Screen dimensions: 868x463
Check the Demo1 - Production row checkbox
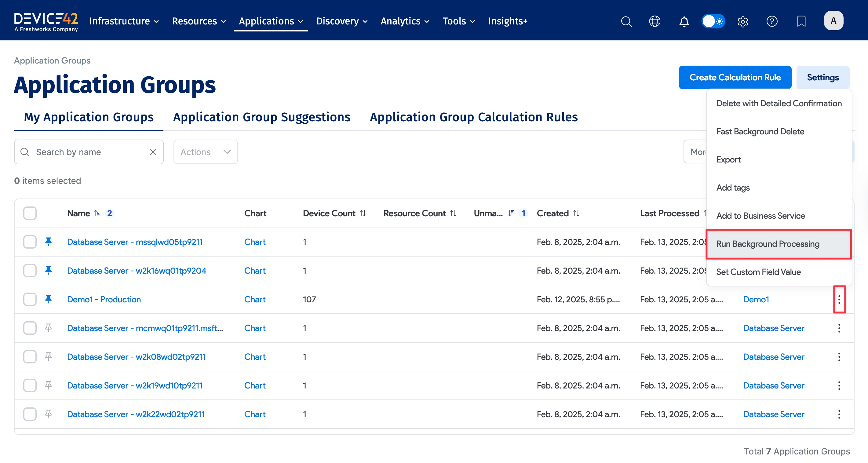30,299
